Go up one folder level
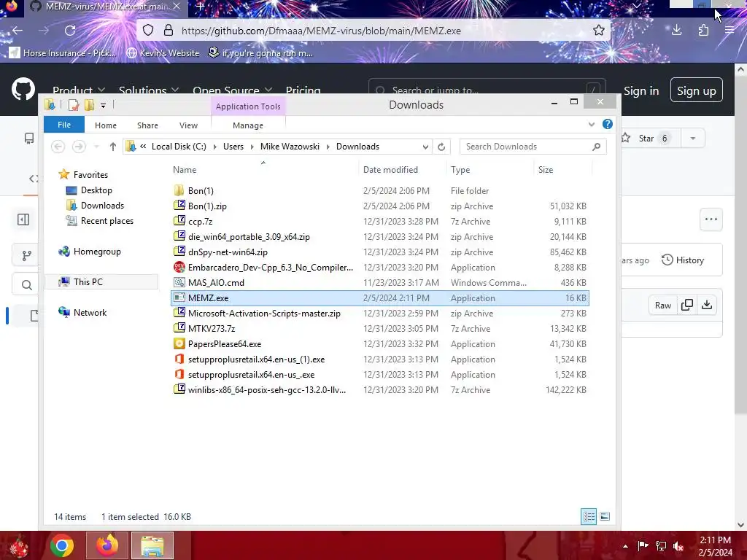This screenshot has width=747, height=560. [112, 147]
